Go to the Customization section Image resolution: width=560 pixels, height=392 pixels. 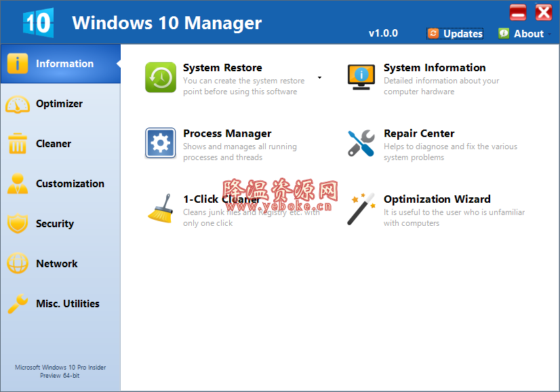(70, 184)
